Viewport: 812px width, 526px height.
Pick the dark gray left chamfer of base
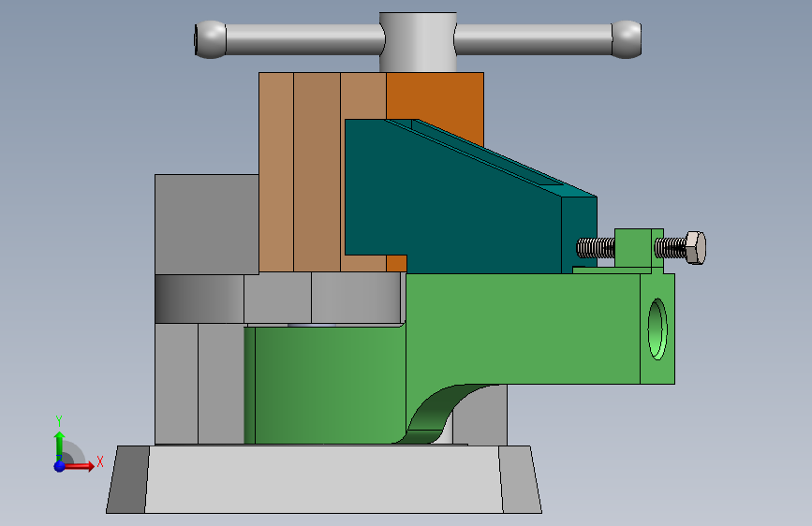[x=128, y=479]
